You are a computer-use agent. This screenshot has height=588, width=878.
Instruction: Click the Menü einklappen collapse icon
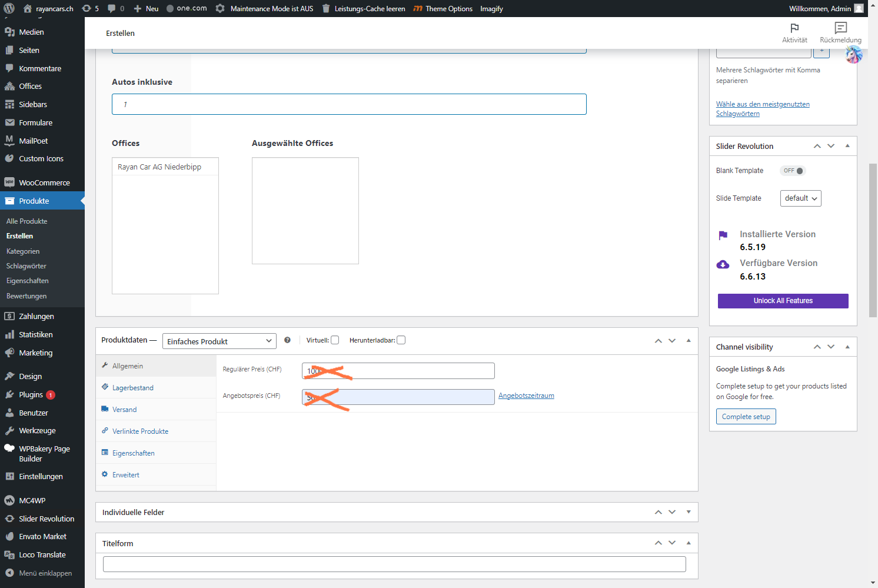[x=9, y=573]
